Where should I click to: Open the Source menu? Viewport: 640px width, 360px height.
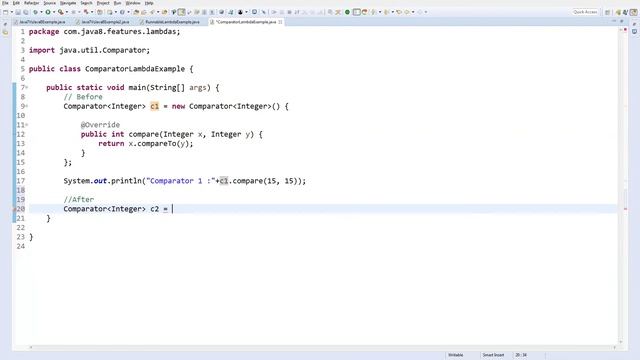49,3
